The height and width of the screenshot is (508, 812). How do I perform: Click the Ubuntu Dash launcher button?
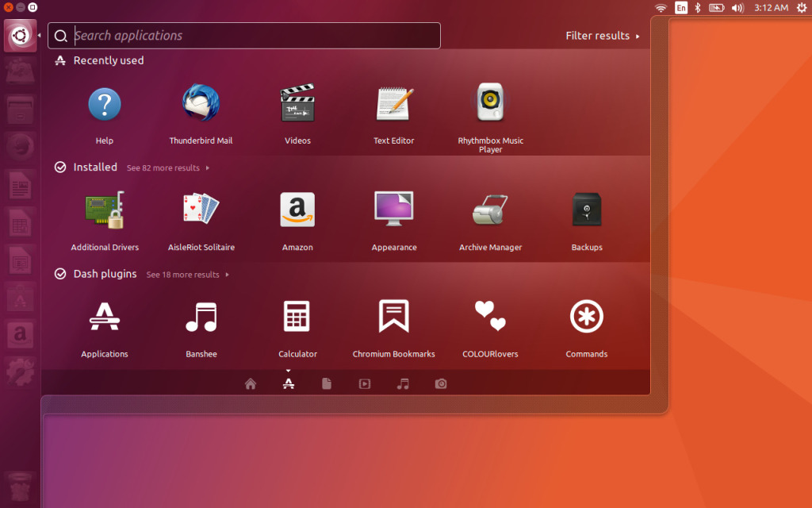[20, 36]
